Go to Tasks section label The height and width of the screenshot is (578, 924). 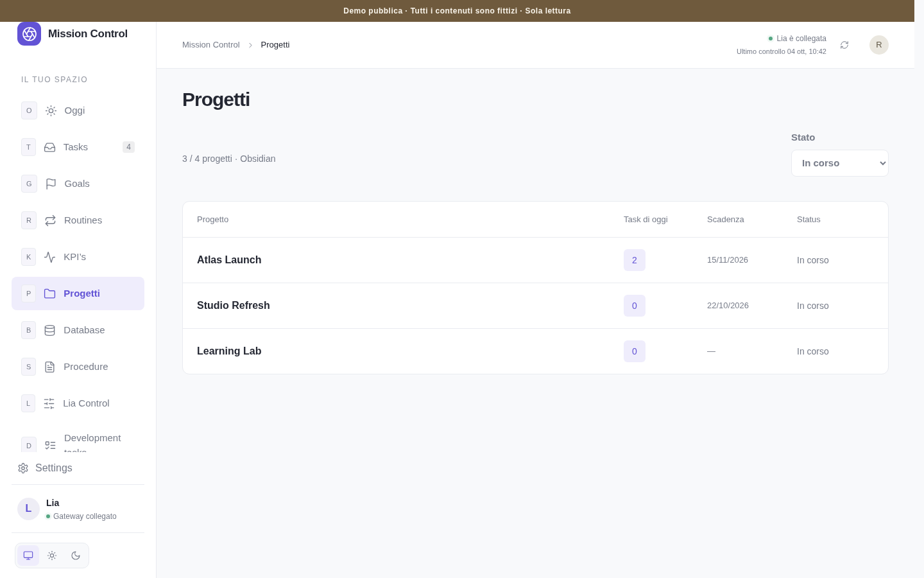[x=76, y=147]
